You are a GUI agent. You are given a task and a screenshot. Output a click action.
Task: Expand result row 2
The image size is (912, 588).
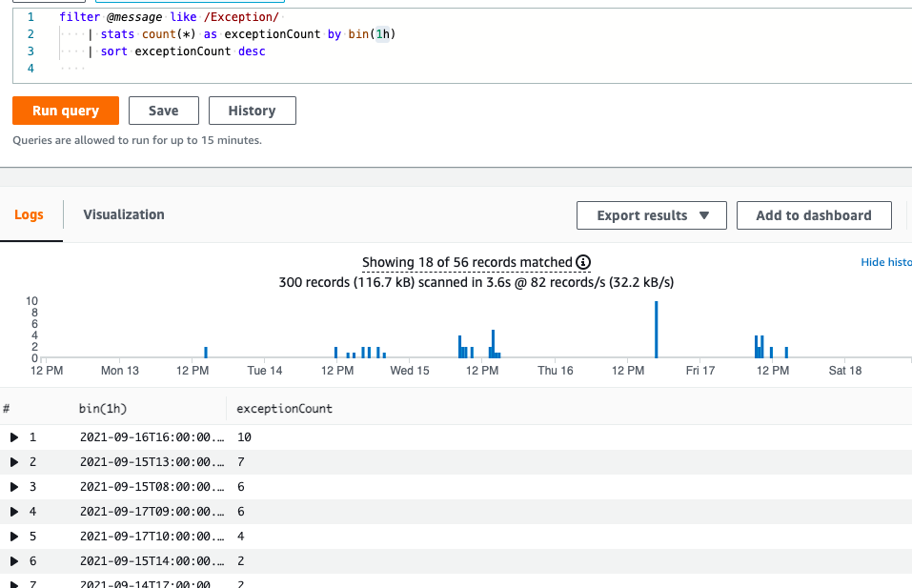click(14, 462)
